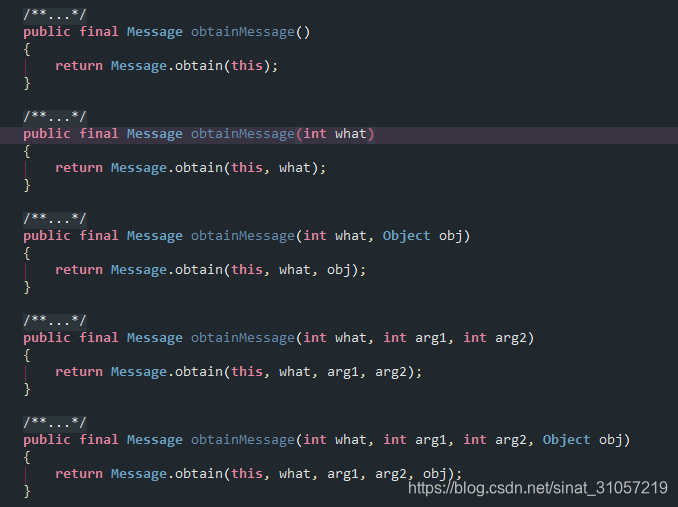
Task: Click 'return Message.obtain(this, what, arg1, arg2);' statement
Action: [x=238, y=372]
